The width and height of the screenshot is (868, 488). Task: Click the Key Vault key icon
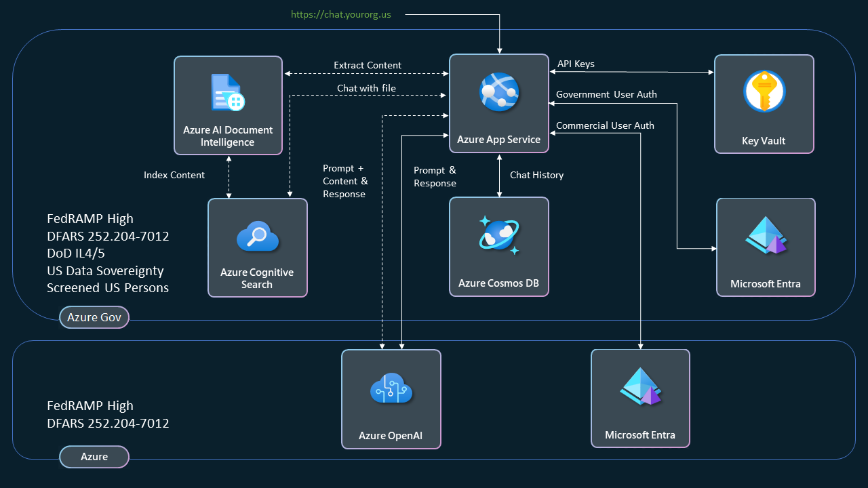764,91
